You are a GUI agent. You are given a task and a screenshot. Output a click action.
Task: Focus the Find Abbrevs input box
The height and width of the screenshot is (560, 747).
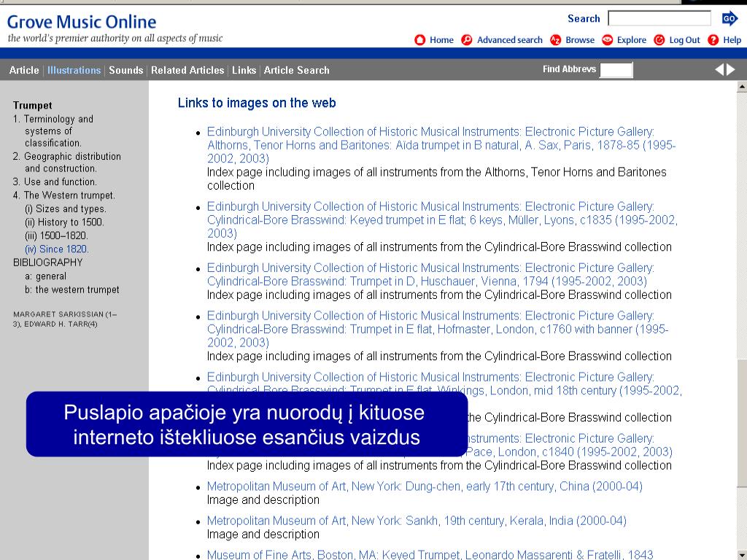pos(616,69)
